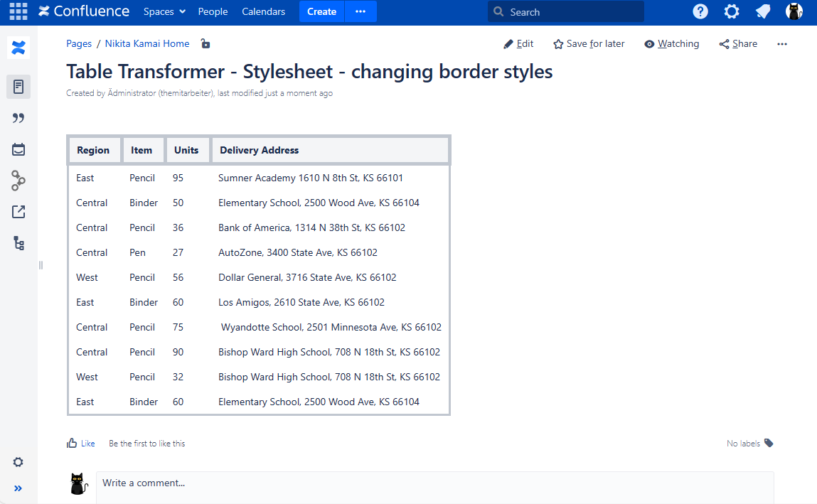This screenshot has width=817, height=504.
Task: Click the Write a comment field
Action: [x=434, y=483]
